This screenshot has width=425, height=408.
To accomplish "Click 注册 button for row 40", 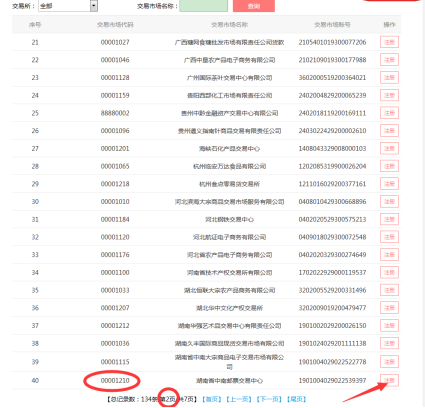I will coord(389,380).
